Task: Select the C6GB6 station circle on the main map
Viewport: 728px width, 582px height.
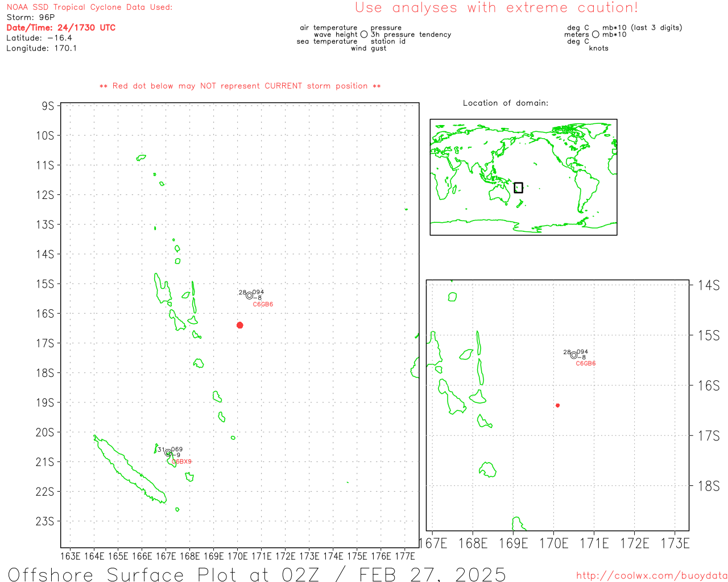Action: (250, 296)
